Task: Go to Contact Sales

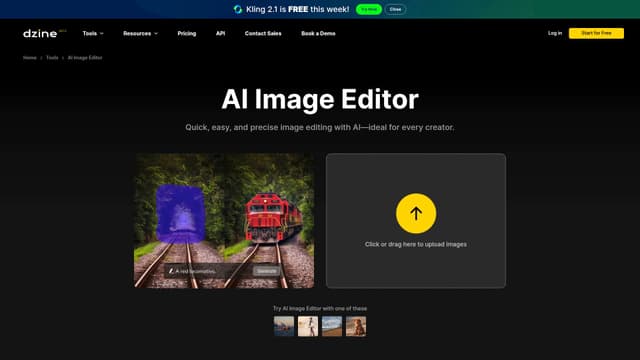Action: point(263,33)
